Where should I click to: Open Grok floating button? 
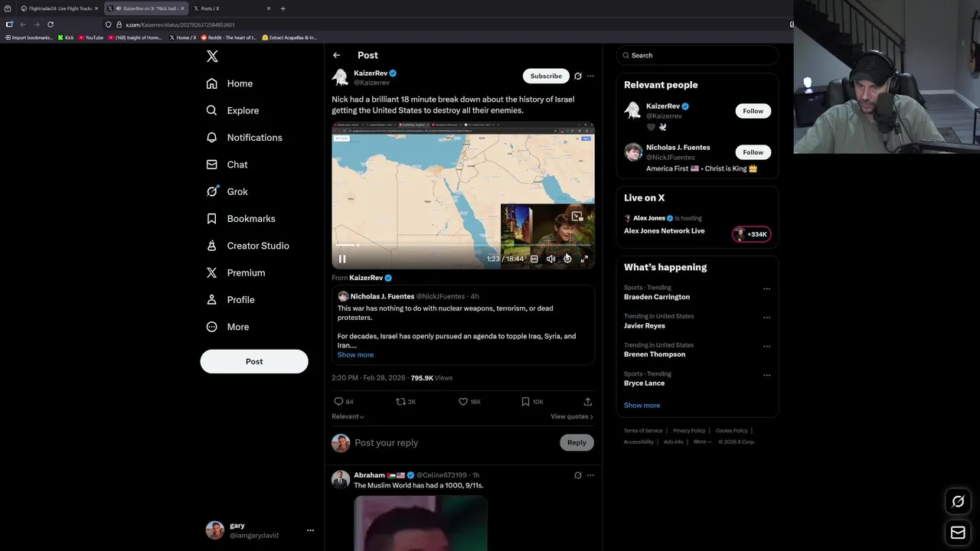click(958, 502)
